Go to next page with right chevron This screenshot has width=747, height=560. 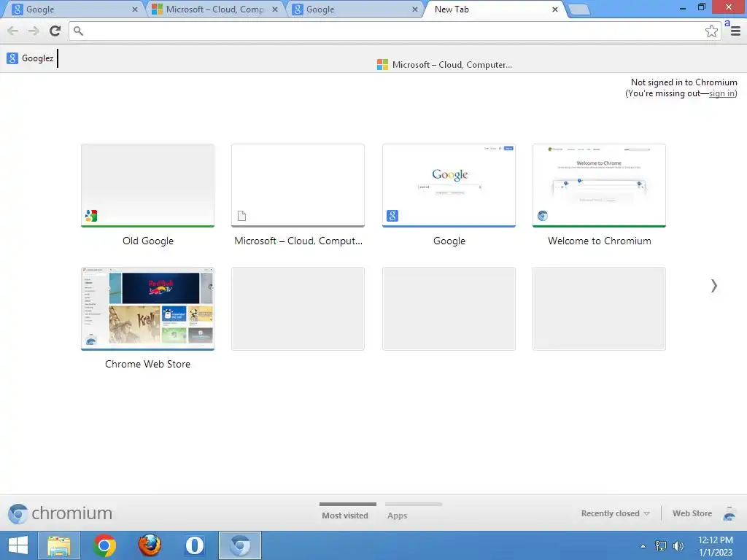pos(713,286)
